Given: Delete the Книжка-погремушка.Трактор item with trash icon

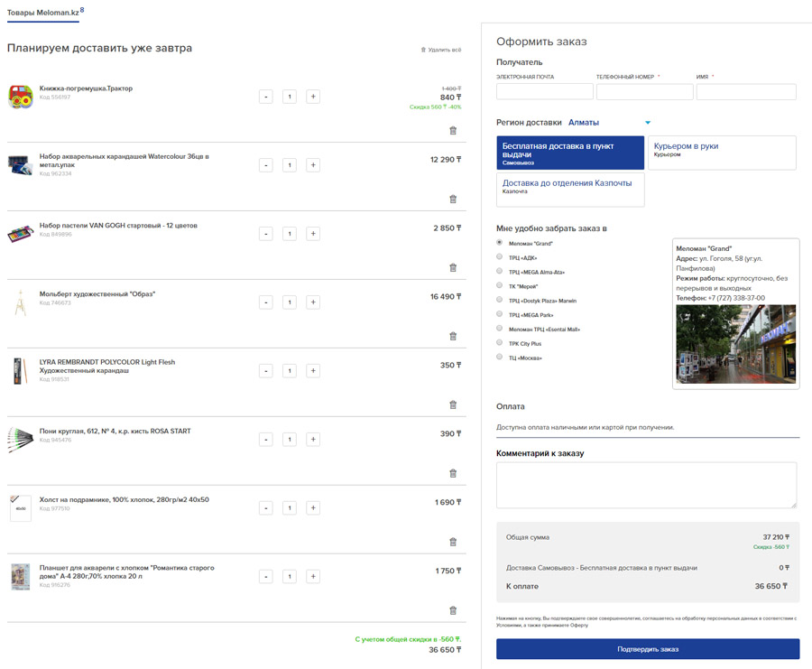Looking at the screenshot, I should coord(453,131).
